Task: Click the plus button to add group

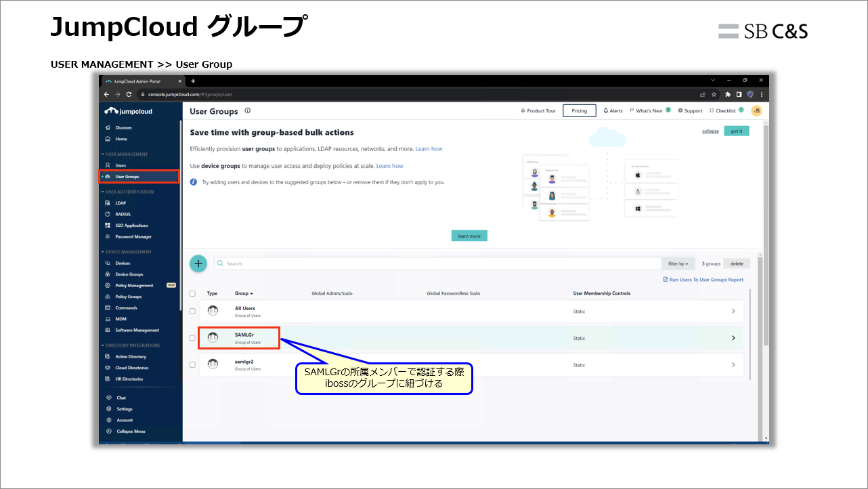Action: [198, 263]
